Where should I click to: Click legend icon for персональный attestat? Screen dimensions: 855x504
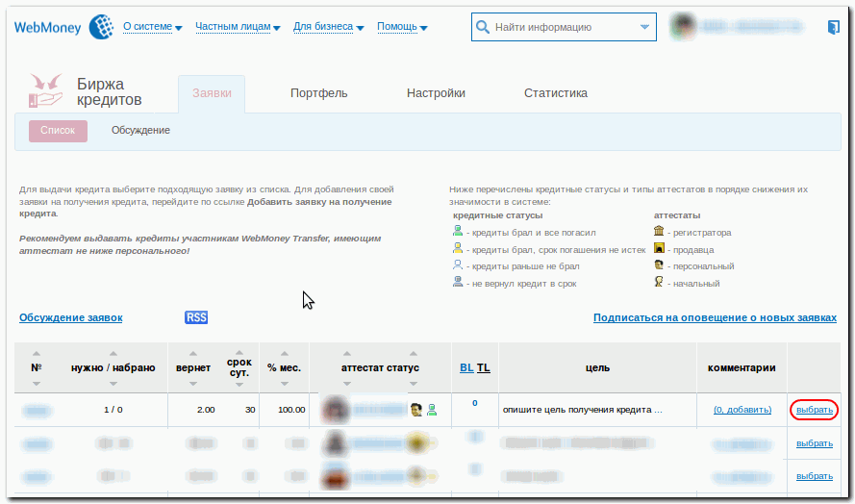coord(659,265)
